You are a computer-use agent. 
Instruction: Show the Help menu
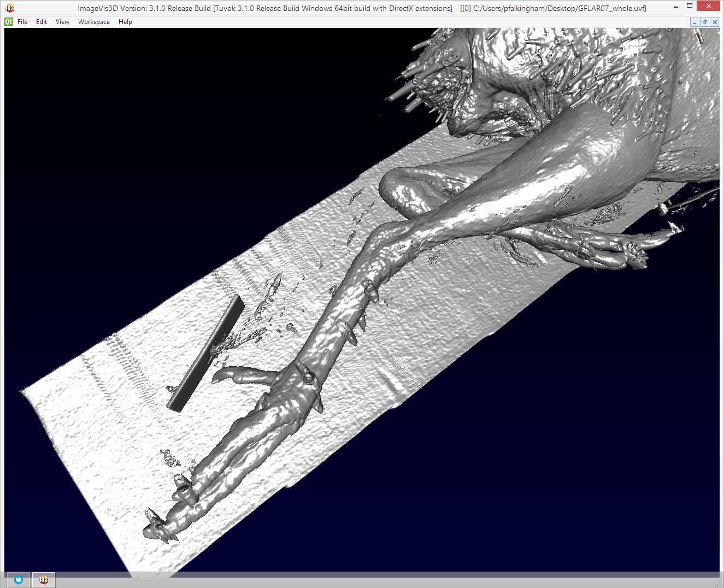coord(125,22)
